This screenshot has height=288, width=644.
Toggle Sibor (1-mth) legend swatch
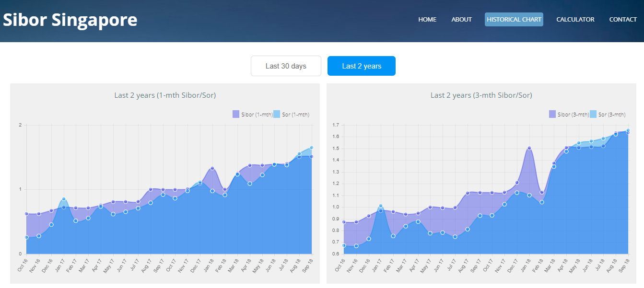236,115
